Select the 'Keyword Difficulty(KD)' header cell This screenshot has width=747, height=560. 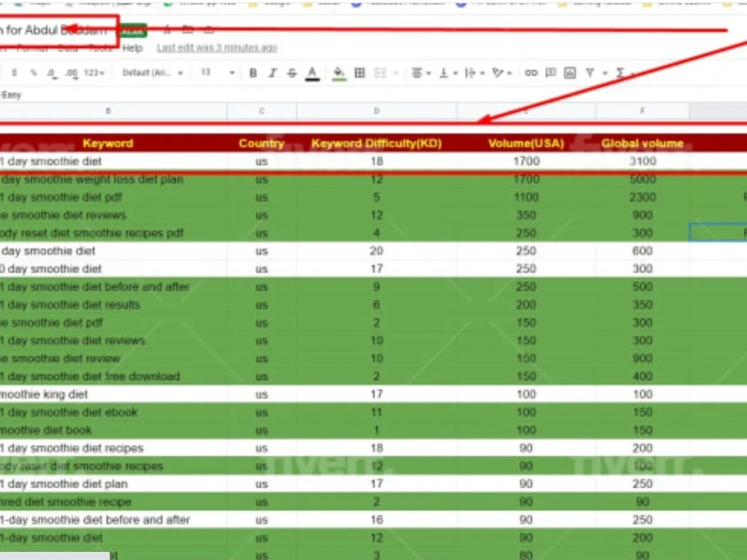pos(376,143)
